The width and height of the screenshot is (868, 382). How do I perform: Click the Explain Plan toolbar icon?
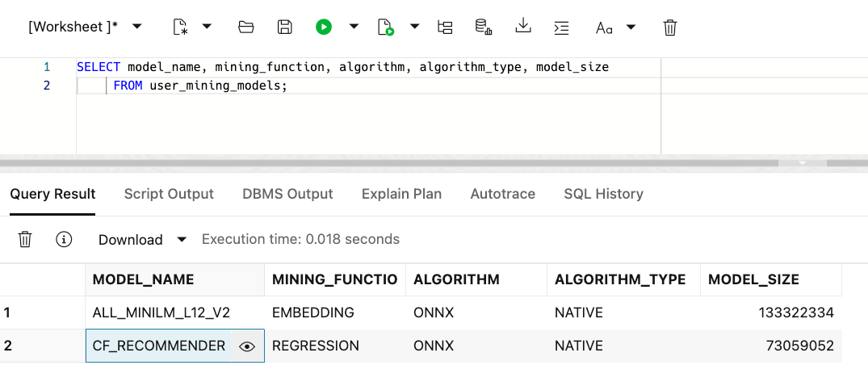coord(445,27)
